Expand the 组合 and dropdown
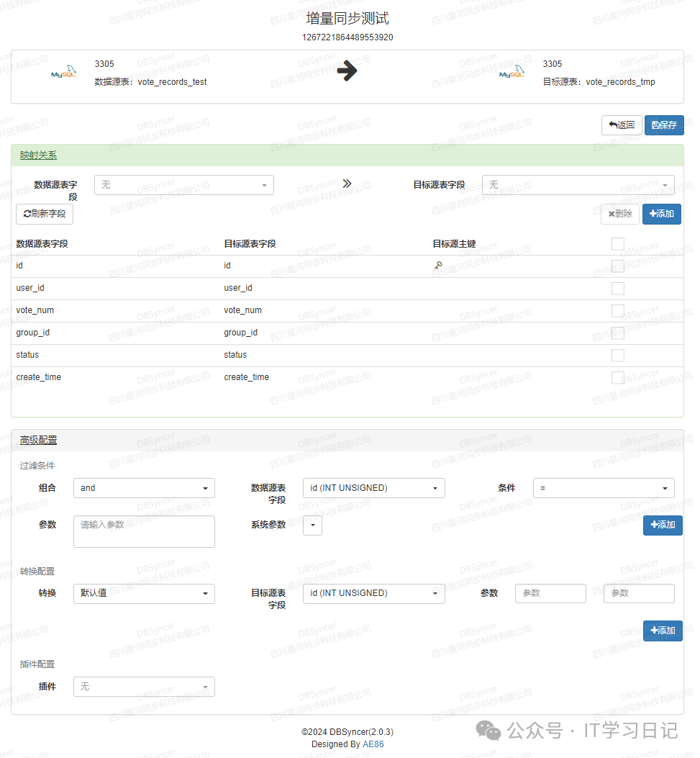The width and height of the screenshot is (700, 758). [144, 488]
